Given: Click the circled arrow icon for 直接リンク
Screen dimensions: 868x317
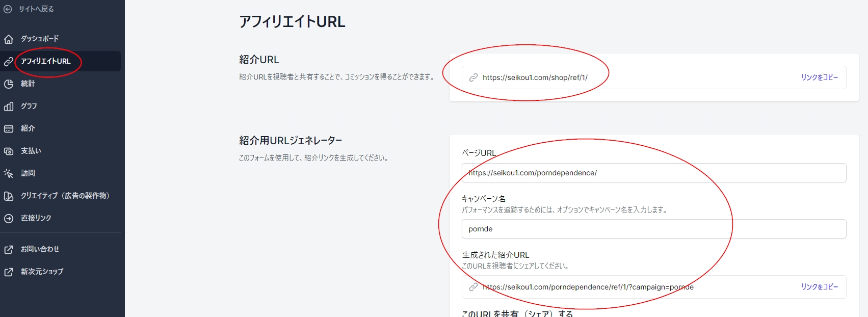Looking at the screenshot, I should pyautogui.click(x=9, y=219).
